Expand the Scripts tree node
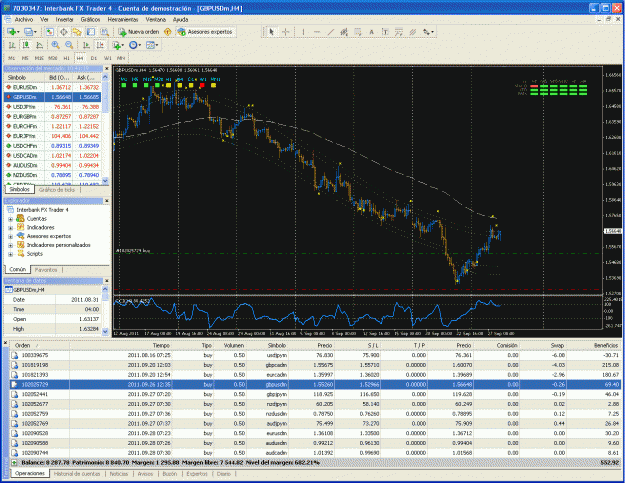This screenshot has height=483, width=625. 10,254
